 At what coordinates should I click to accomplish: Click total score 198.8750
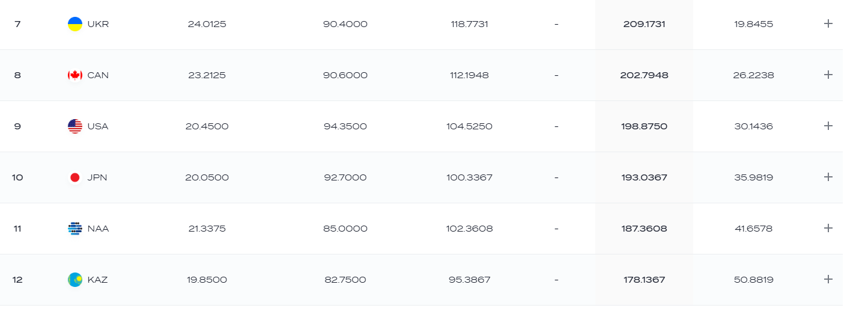[644, 126]
